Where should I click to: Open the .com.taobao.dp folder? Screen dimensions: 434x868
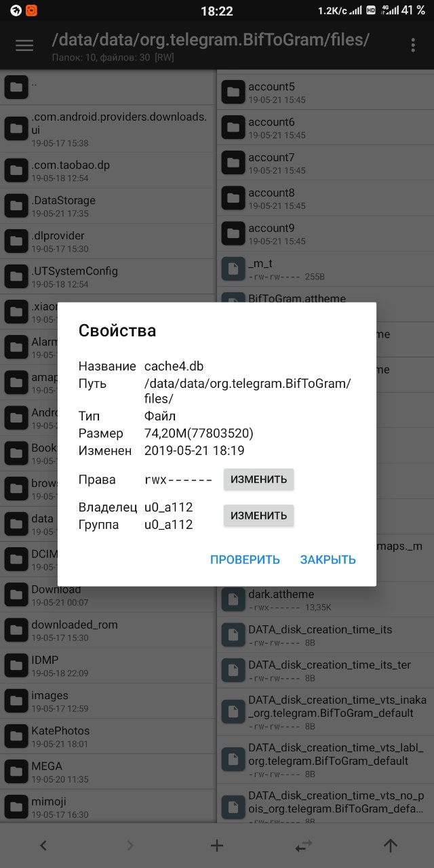click(x=108, y=170)
